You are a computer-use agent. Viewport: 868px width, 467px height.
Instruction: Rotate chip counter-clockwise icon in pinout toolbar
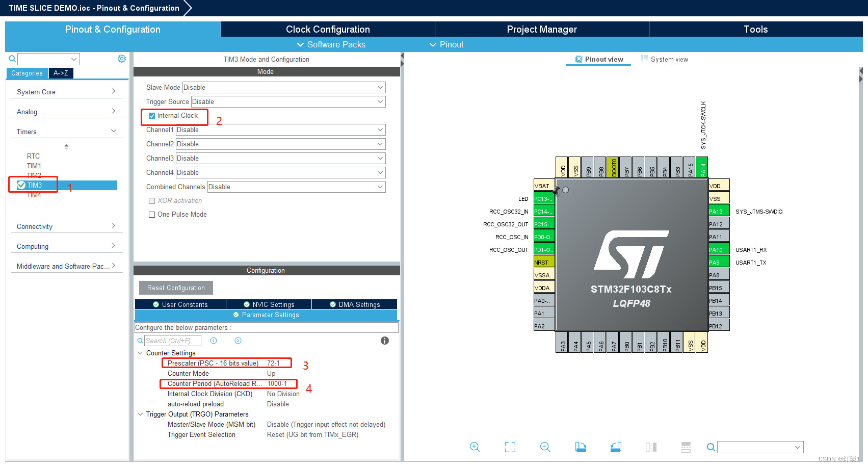(616, 447)
